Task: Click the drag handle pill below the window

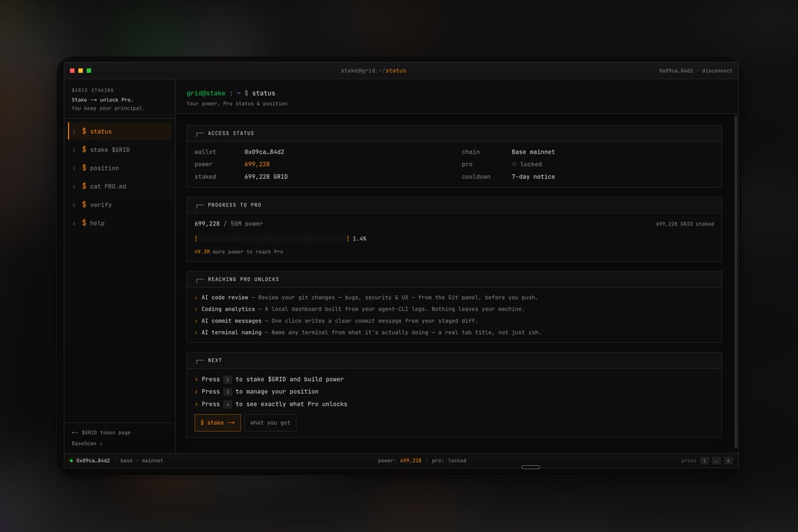Action: tap(531, 467)
